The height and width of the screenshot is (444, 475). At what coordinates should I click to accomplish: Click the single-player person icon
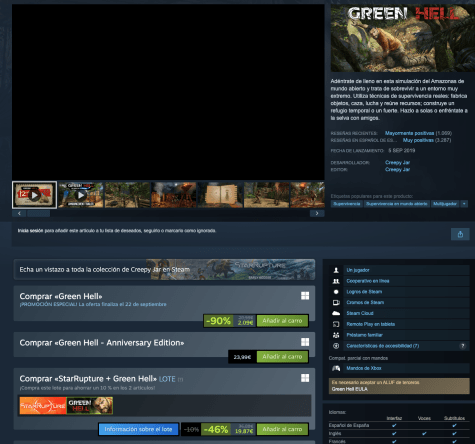336,270
